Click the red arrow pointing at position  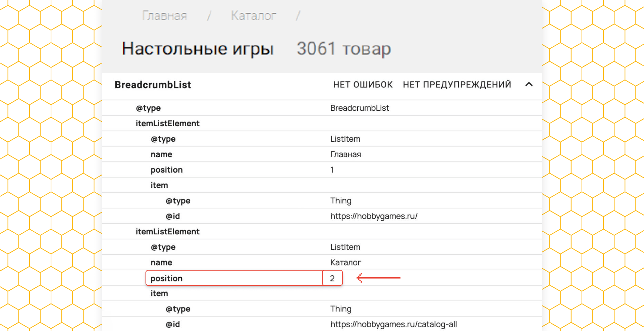tap(378, 278)
